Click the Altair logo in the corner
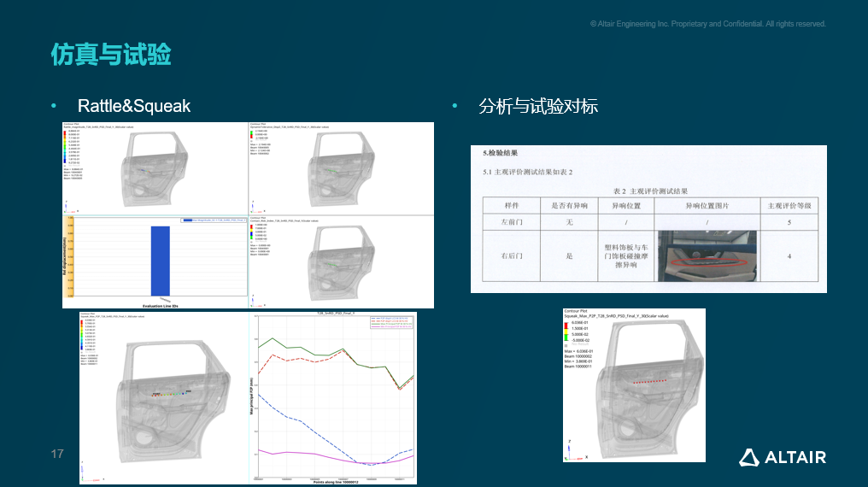868x487 pixels. pyautogui.click(x=783, y=457)
